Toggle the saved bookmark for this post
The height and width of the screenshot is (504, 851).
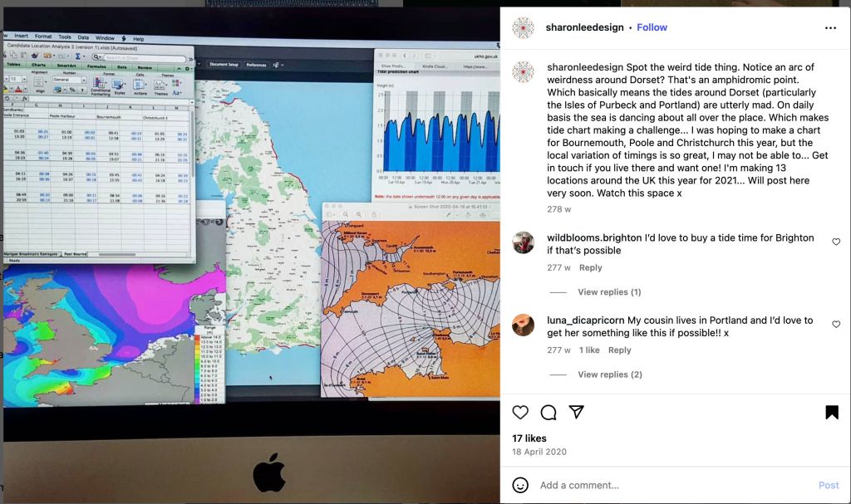831,413
